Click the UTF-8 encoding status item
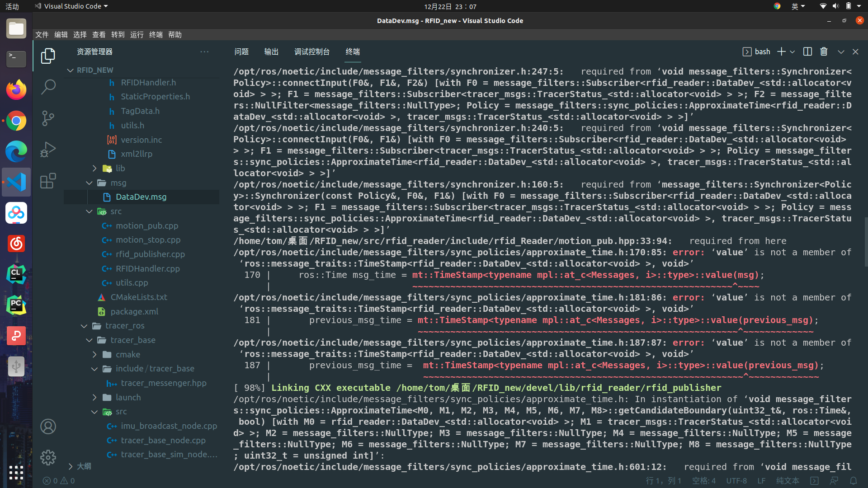 click(736, 481)
